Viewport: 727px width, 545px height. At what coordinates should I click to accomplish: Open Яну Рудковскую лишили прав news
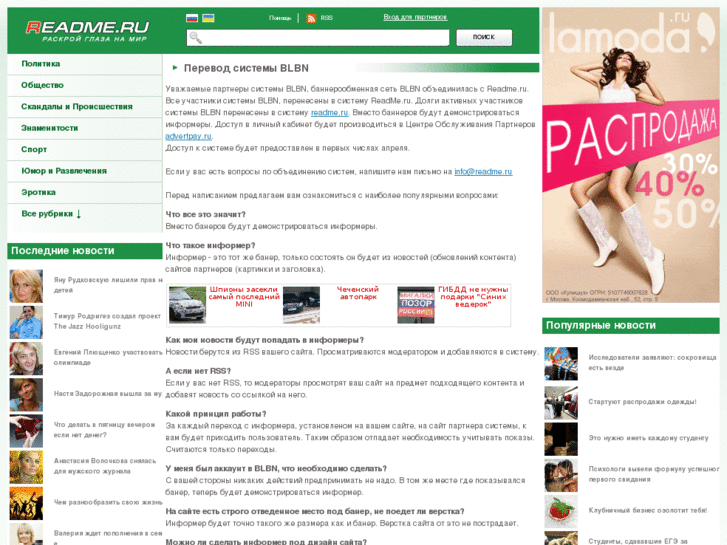point(108,285)
